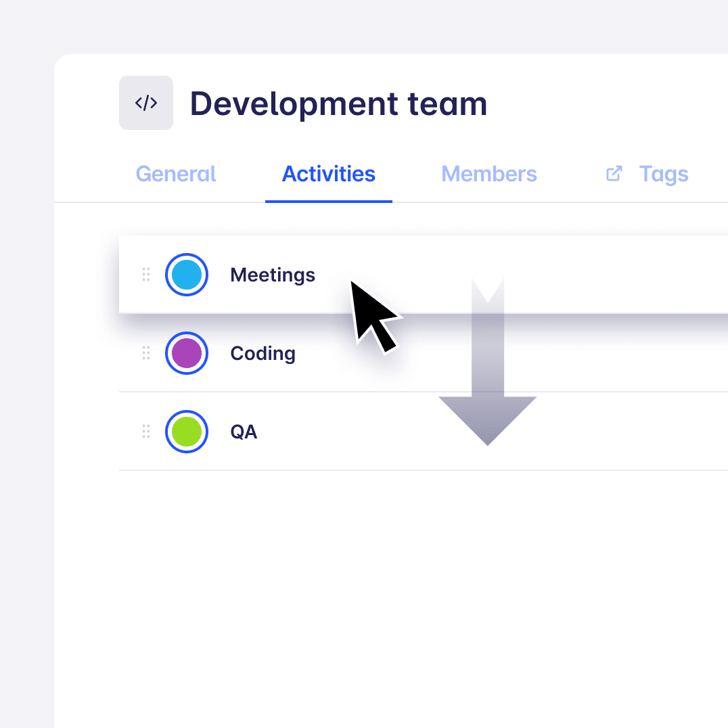728x728 pixels.
Task: Click the Meetings activity name
Action: [273, 275]
